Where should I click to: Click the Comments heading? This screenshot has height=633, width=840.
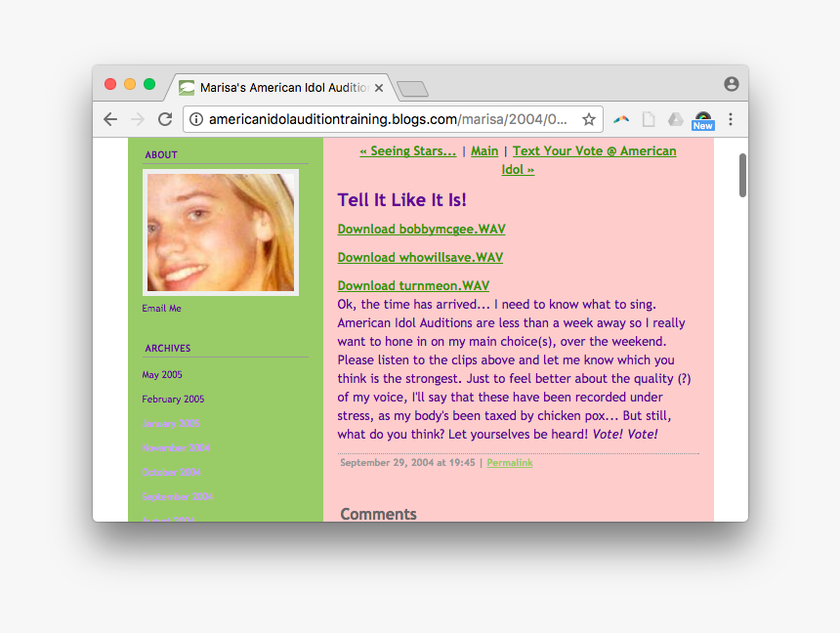pyautogui.click(x=378, y=514)
